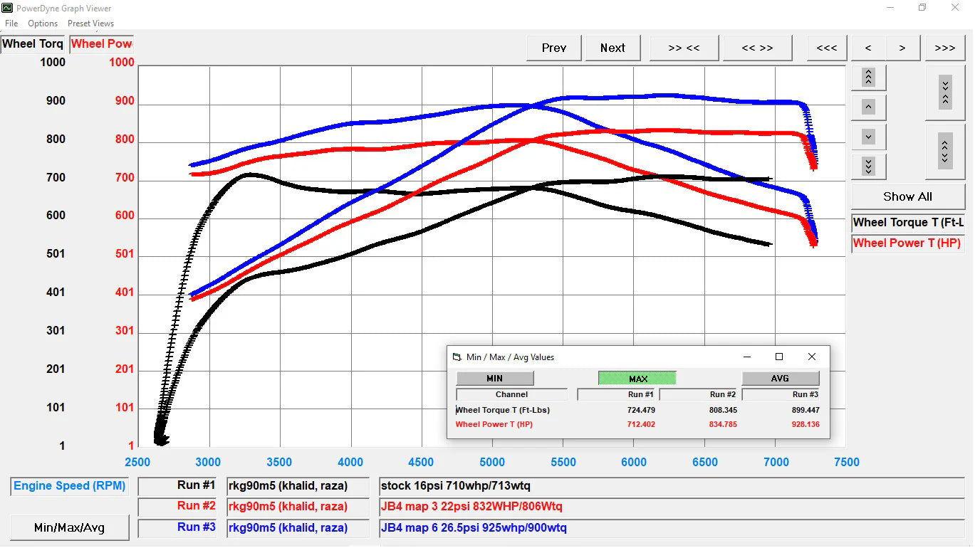Click the triple up-chevron scroll button

click(x=868, y=77)
